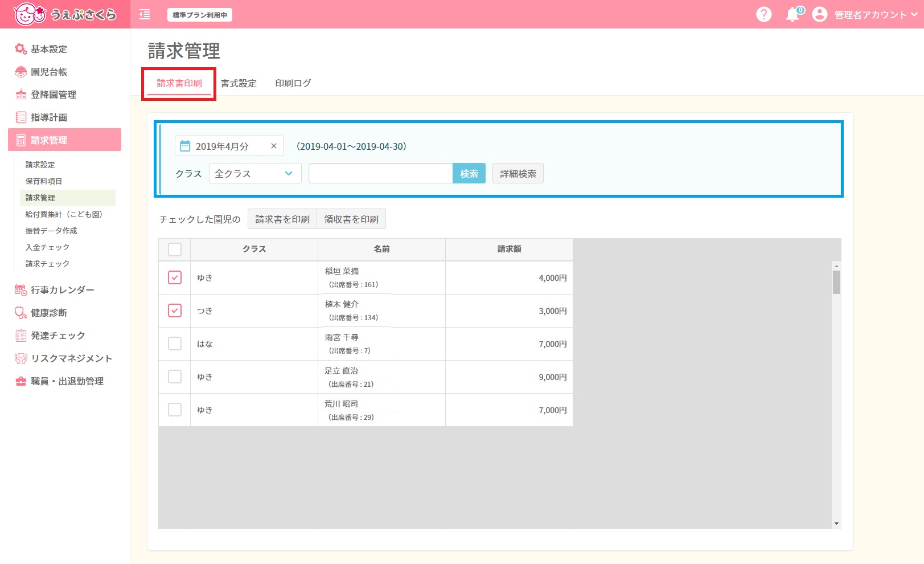Switch to the 印刷ログ tab
Viewport: 924px width, 564px height.
293,83
